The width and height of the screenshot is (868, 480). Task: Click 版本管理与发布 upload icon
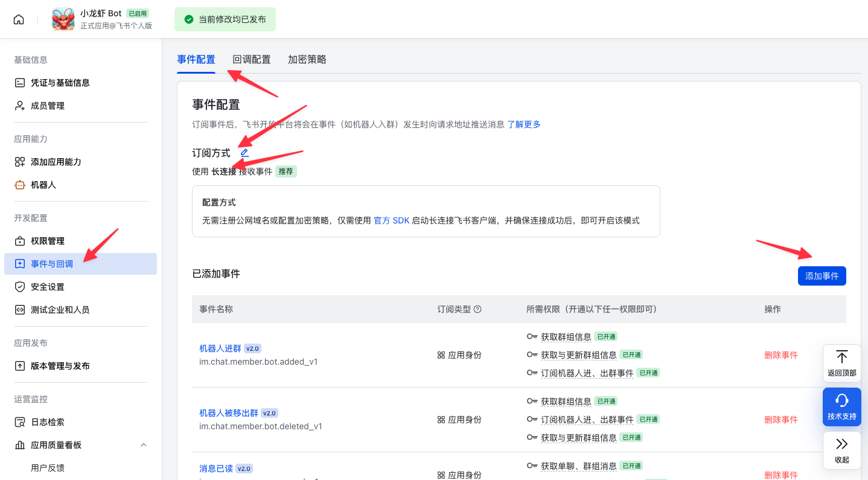coord(20,366)
